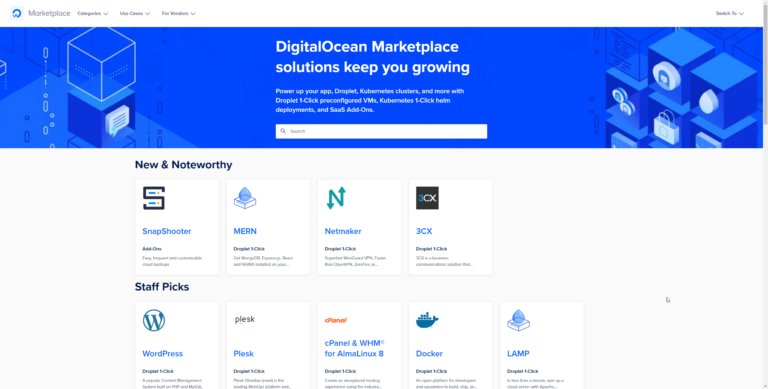The width and height of the screenshot is (768, 389).
Task: Click the MERN droplet icon
Action: tap(245, 198)
